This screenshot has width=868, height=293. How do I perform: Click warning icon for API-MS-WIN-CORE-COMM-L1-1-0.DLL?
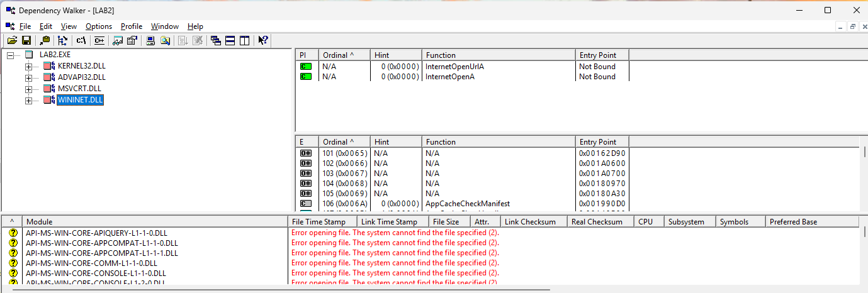[13, 263]
